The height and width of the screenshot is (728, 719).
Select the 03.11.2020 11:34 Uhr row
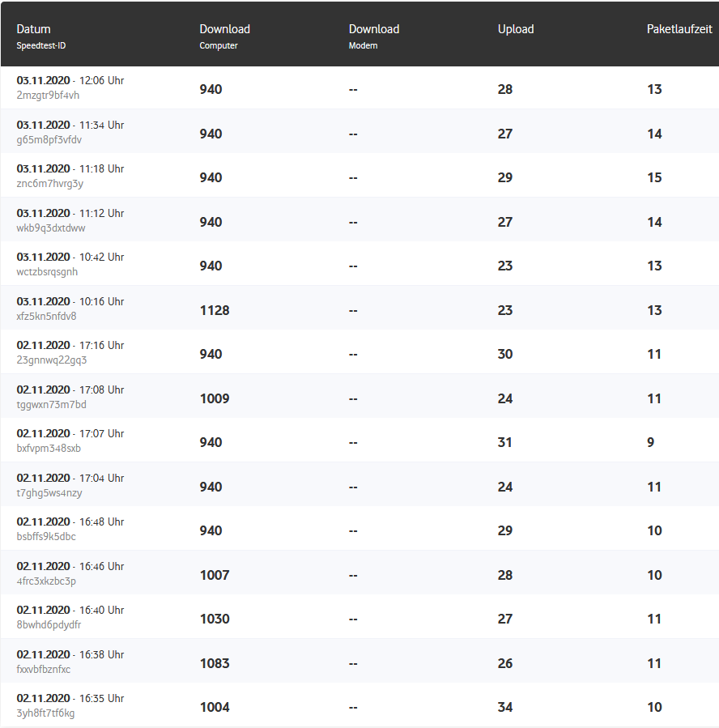click(70, 126)
